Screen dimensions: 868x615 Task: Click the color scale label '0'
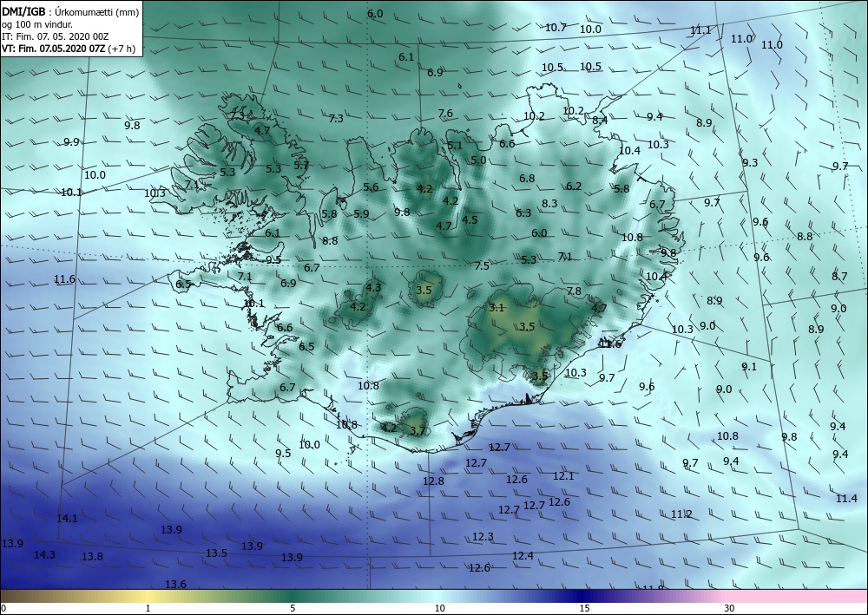pos(3,608)
